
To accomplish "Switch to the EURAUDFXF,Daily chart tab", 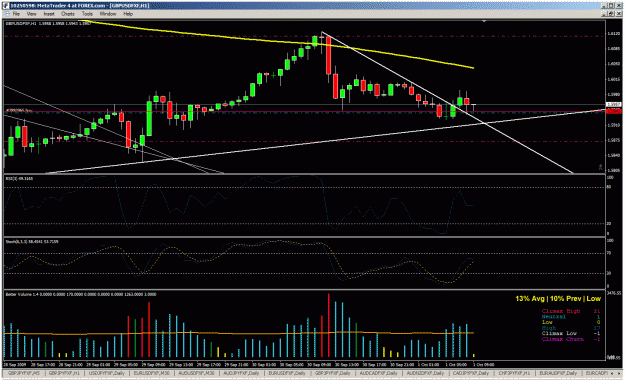I will point(558,373).
